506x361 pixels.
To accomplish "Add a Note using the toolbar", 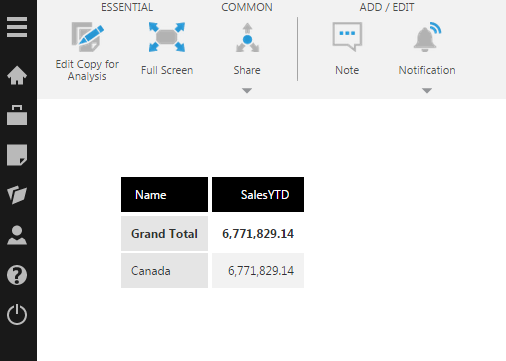I will click(347, 48).
